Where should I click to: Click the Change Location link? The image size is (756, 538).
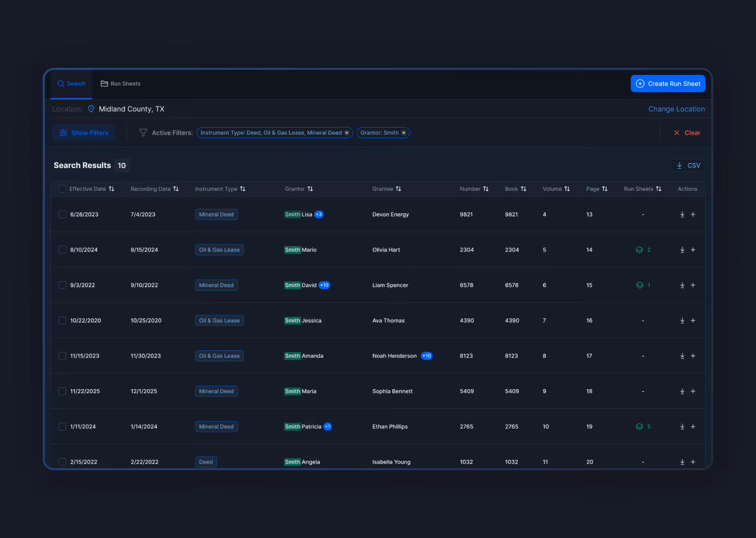pyautogui.click(x=677, y=109)
